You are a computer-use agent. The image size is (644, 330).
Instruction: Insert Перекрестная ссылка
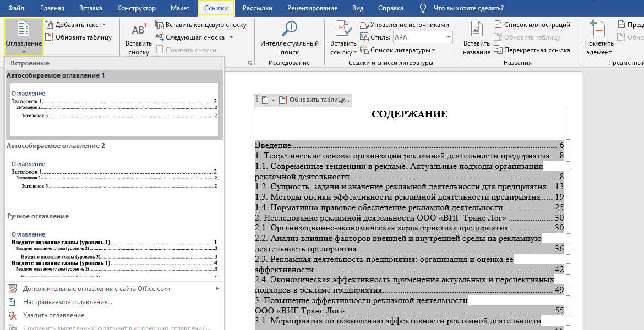532,50
